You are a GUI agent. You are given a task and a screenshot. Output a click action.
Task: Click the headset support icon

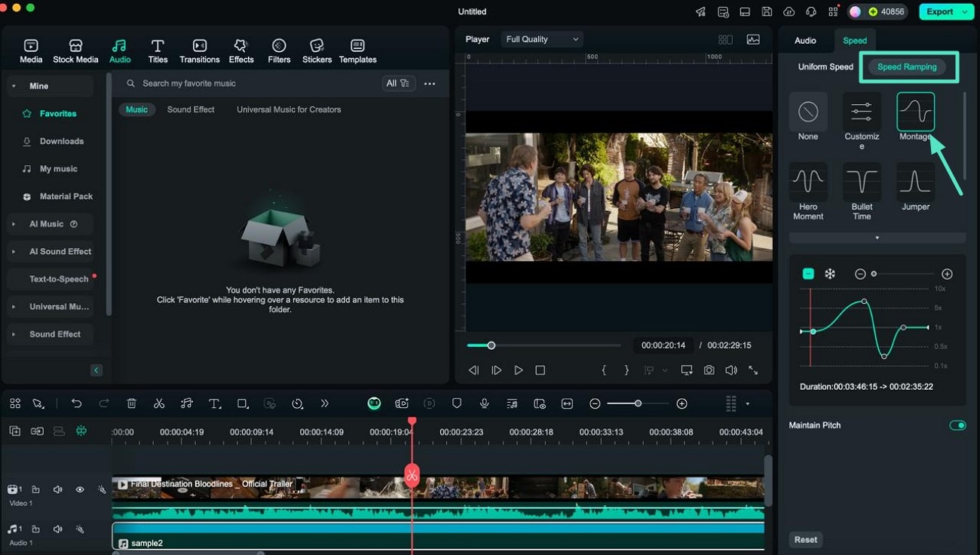(811, 11)
